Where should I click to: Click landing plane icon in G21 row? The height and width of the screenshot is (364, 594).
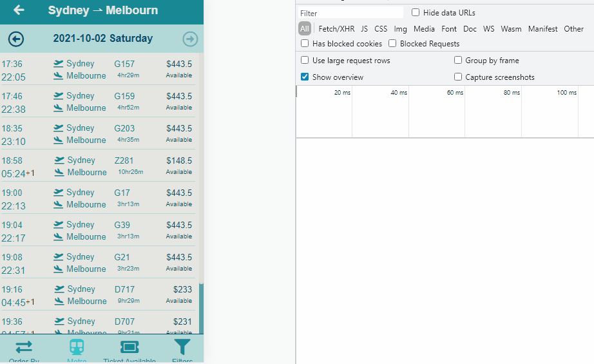click(59, 269)
